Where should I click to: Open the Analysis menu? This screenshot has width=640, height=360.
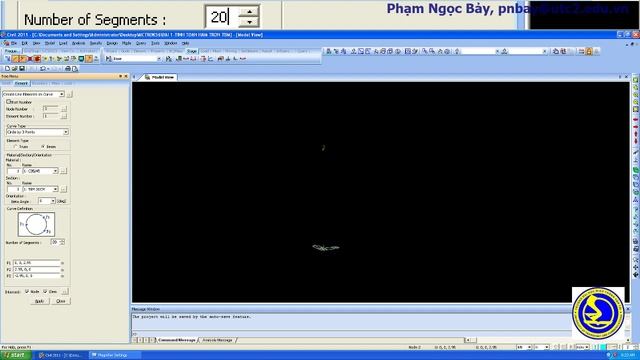[x=78, y=43]
